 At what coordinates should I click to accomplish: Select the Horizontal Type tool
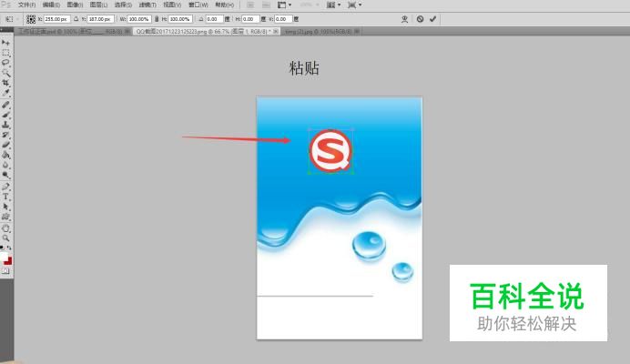pyautogui.click(x=5, y=197)
